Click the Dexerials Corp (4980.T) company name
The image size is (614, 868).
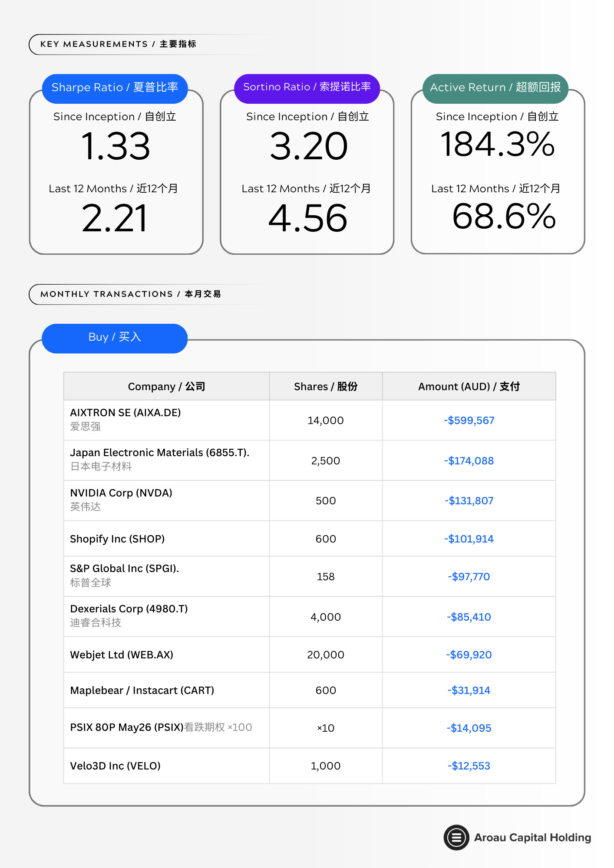tap(129, 609)
